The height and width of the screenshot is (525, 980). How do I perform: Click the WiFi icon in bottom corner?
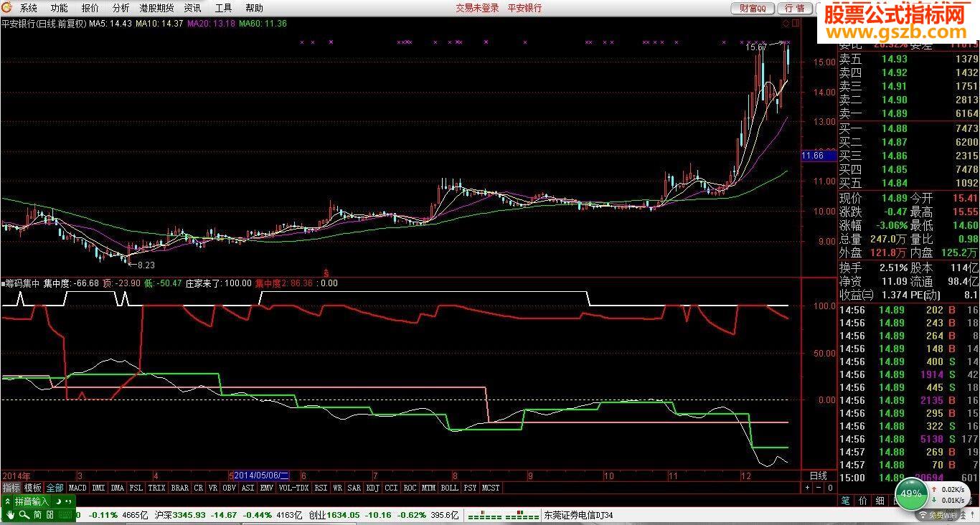[x=921, y=515]
